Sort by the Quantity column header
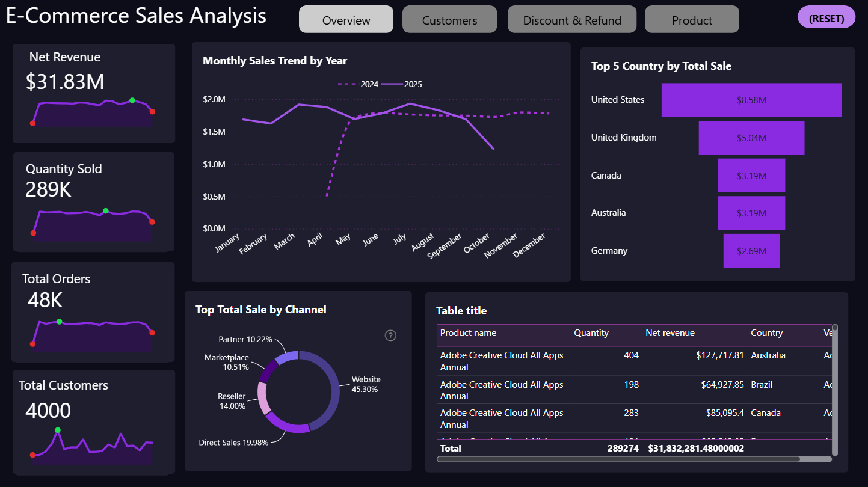The image size is (868, 487). [591, 333]
